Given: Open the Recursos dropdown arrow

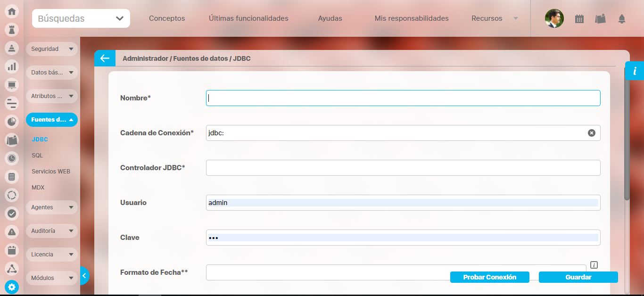Looking at the screenshot, I should pyautogui.click(x=515, y=18).
